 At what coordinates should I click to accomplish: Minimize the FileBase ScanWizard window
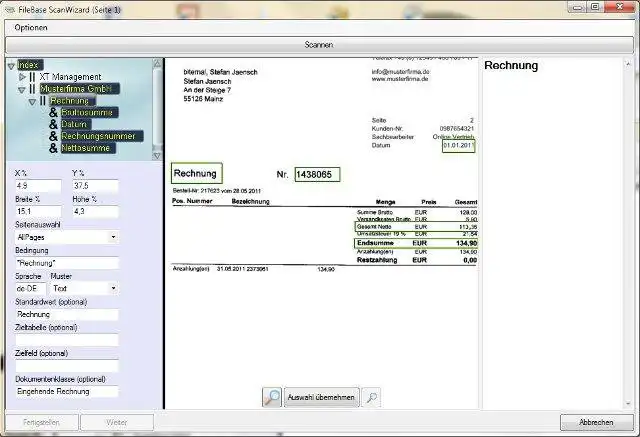coord(577,7)
